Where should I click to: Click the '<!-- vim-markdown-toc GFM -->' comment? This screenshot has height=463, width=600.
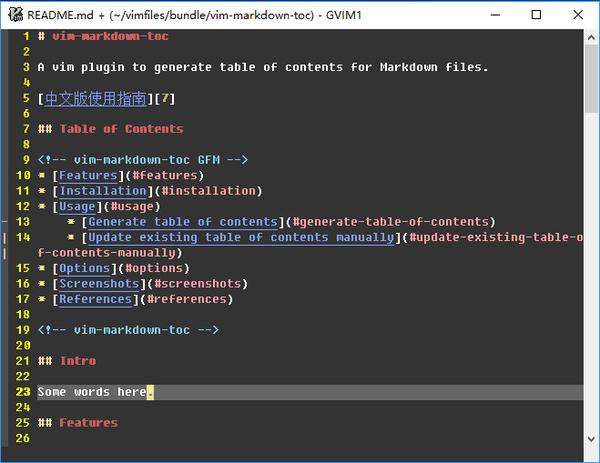[143, 160]
